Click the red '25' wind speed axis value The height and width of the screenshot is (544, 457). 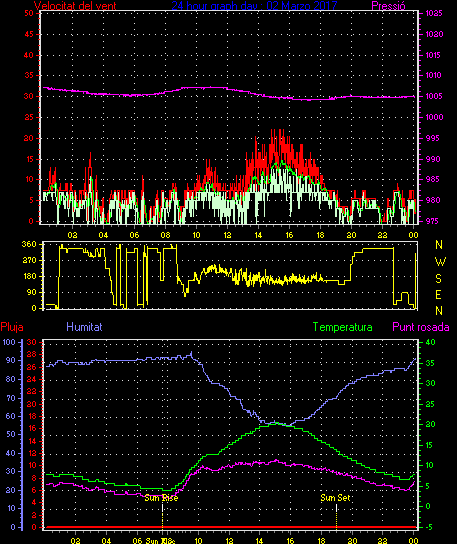(29, 117)
